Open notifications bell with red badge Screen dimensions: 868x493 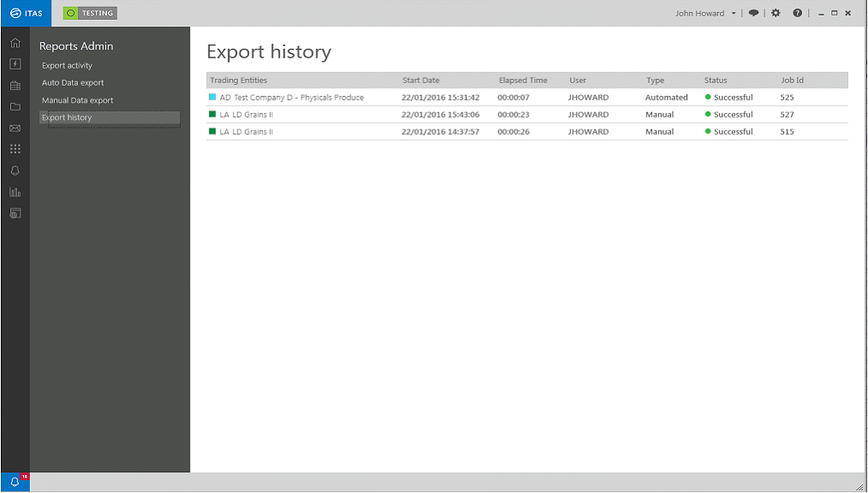[15, 481]
